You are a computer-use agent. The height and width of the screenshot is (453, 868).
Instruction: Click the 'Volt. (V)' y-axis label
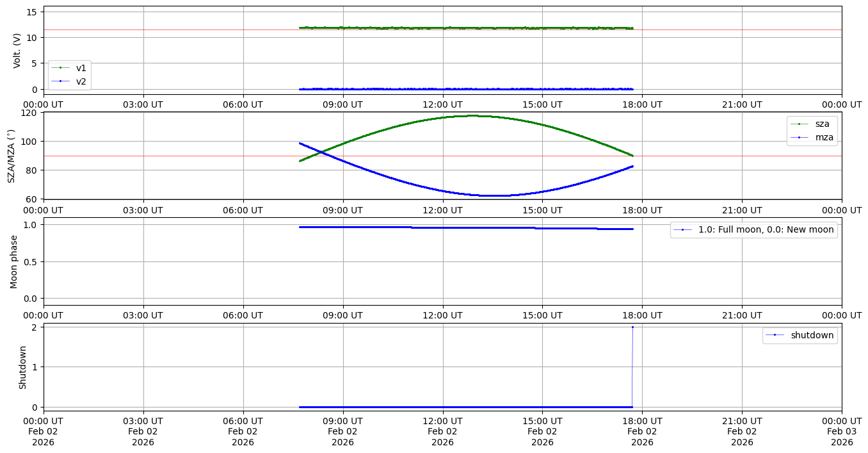click(x=17, y=51)
